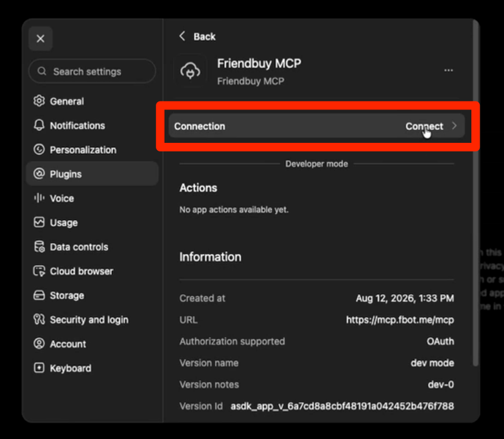Click the Voice waveform icon
The image size is (504, 439).
click(x=39, y=198)
